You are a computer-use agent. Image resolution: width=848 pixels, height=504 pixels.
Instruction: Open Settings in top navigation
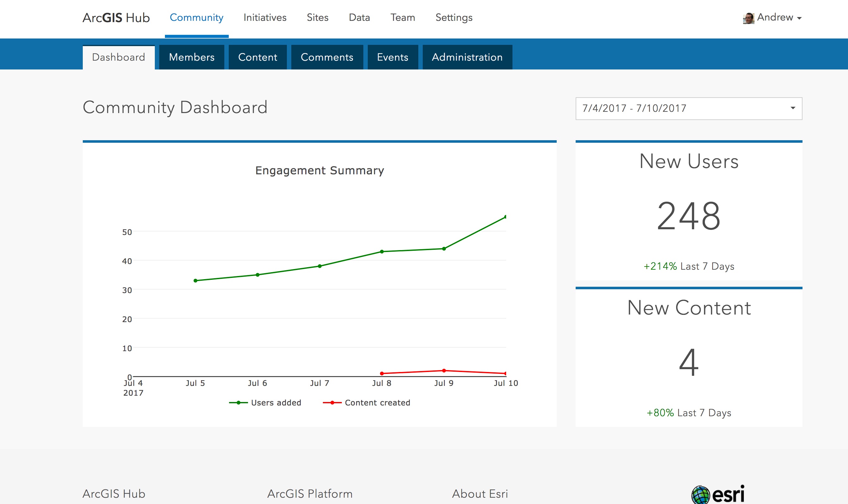pos(454,18)
